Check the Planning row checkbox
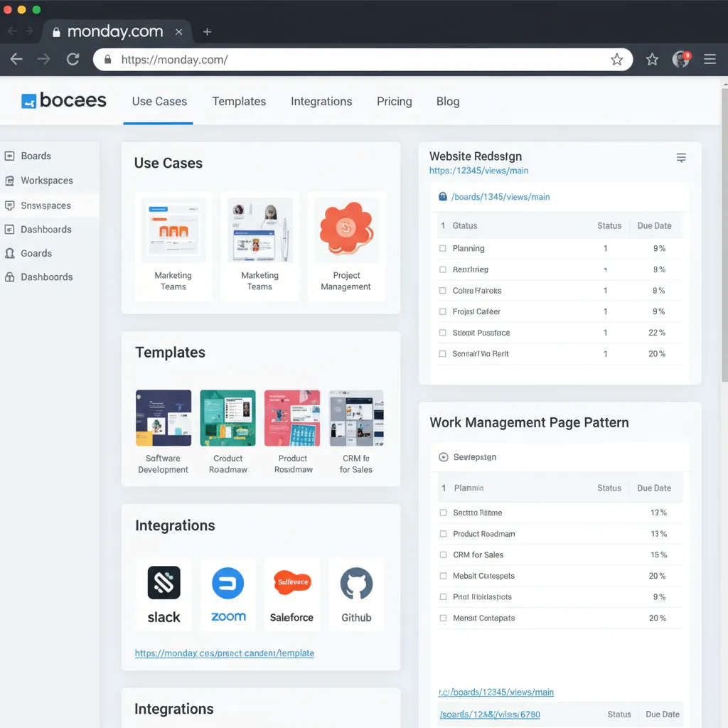This screenshot has height=728, width=728. tap(442, 249)
